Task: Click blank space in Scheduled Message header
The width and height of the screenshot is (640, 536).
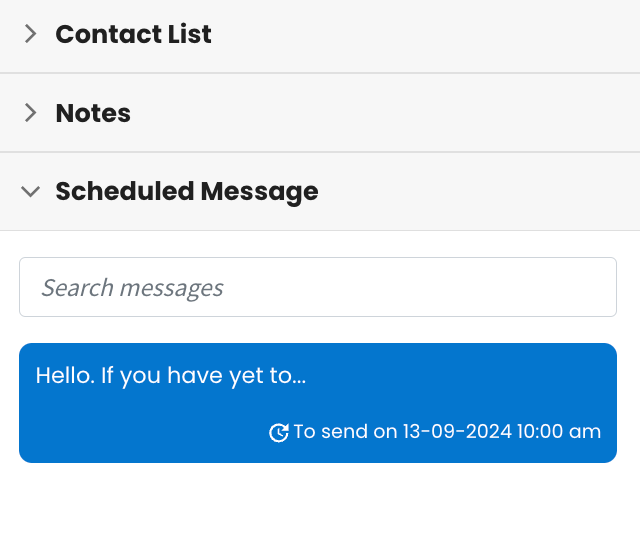Action: point(478,191)
